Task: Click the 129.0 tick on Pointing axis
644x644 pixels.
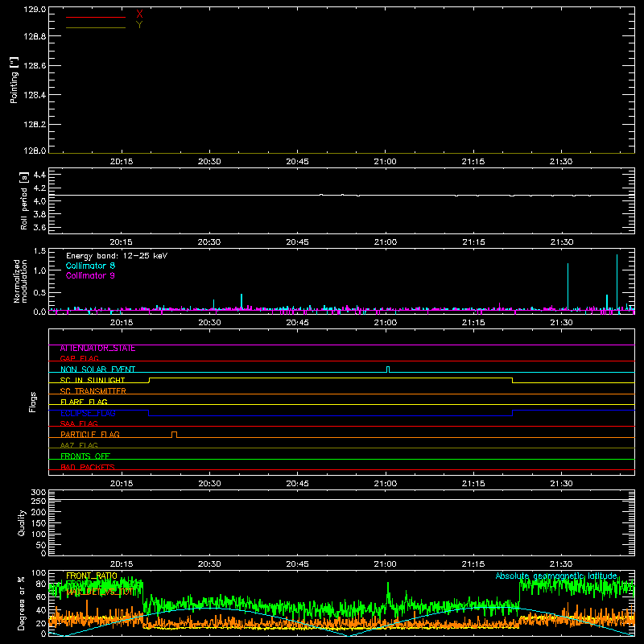Action: (35, 10)
